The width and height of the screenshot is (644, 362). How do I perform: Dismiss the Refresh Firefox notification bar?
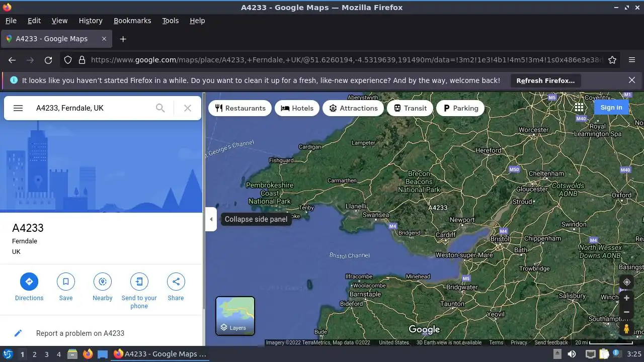click(632, 80)
